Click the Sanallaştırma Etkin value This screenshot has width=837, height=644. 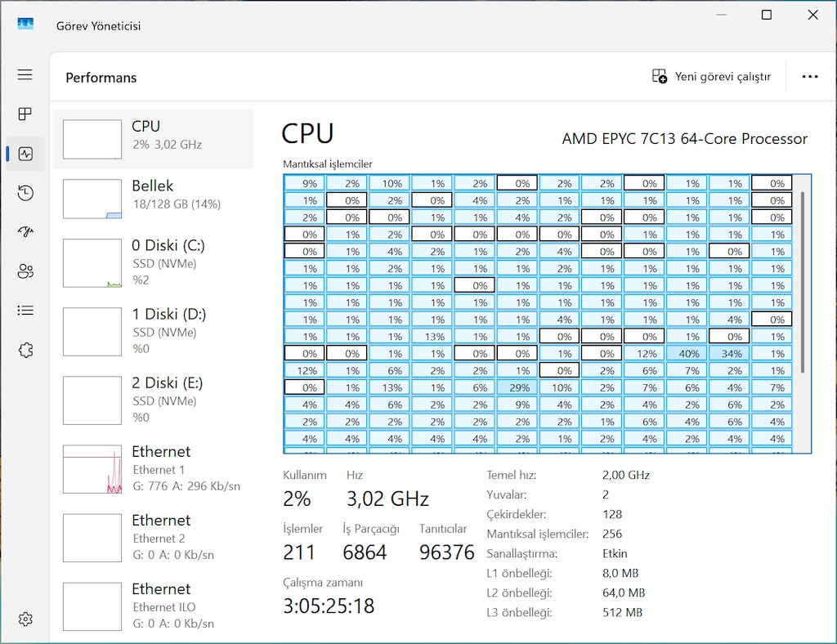tap(615, 553)
